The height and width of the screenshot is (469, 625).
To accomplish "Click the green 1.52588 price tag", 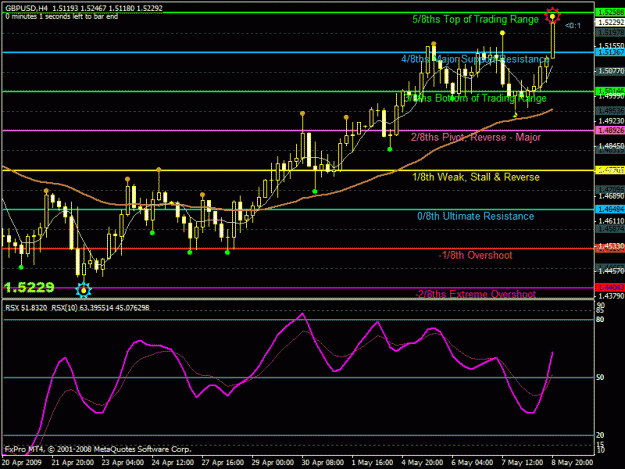I will (611, 13).
